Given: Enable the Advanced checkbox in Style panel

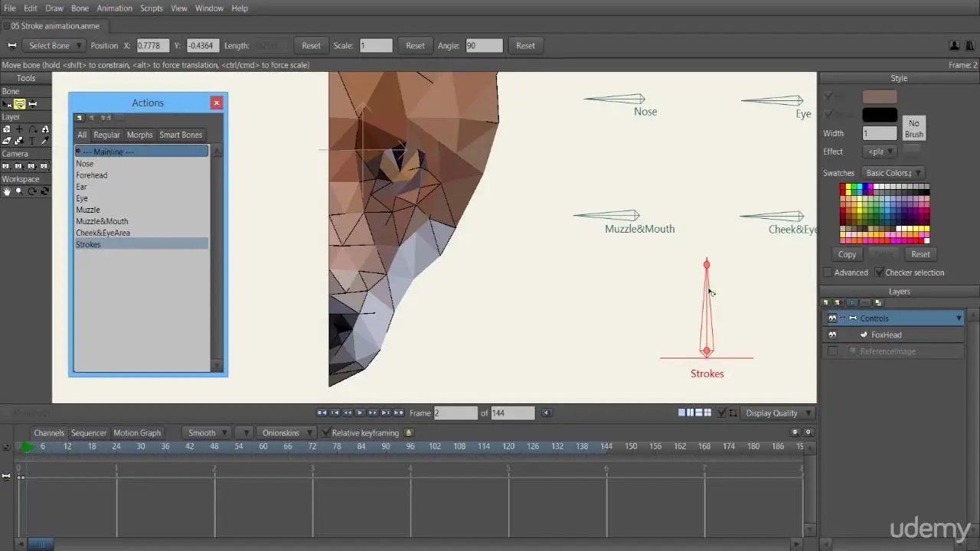Looking at the screenshot, I should tap(828, 273).
